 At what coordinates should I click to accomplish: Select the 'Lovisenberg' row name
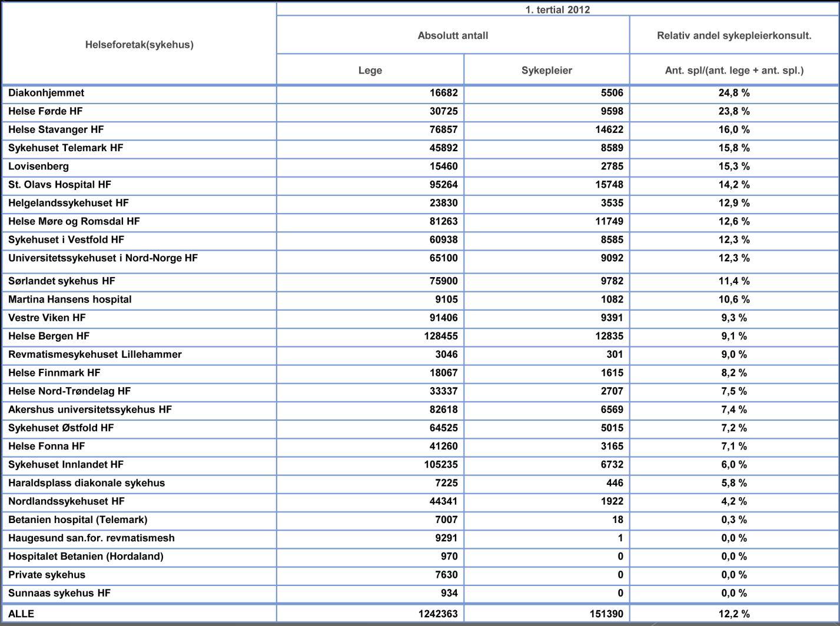[x=38, y=166]
